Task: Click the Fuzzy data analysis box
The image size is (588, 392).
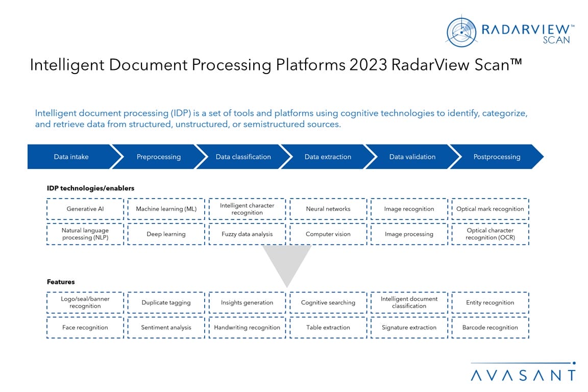Action: click(x=247, y=234)
